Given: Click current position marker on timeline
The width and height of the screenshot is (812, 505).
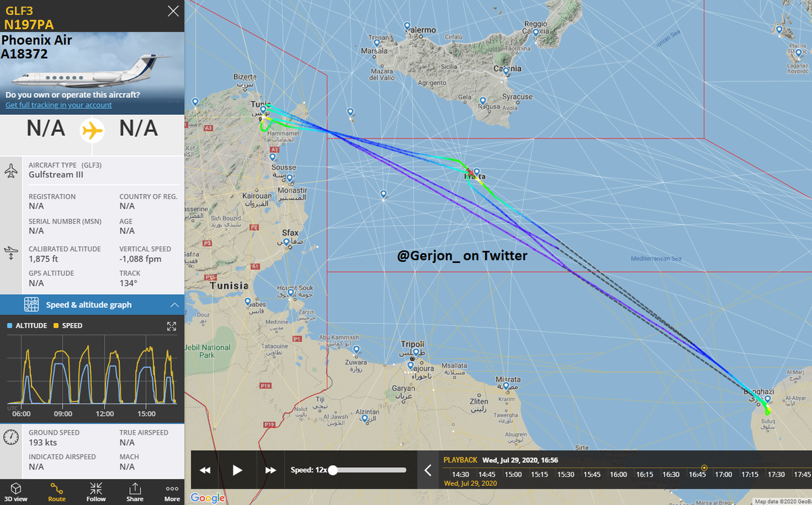Looking at the screenshot, I should pos(704,467).
